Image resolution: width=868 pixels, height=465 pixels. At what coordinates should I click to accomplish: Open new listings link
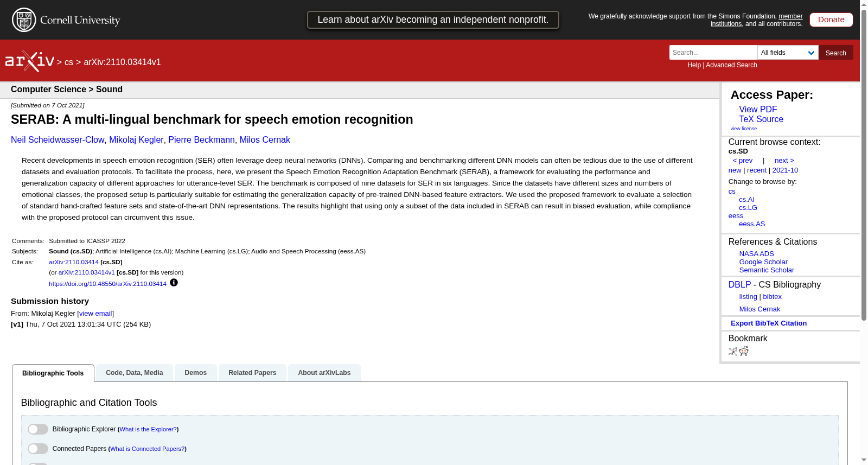pos(735,170)
